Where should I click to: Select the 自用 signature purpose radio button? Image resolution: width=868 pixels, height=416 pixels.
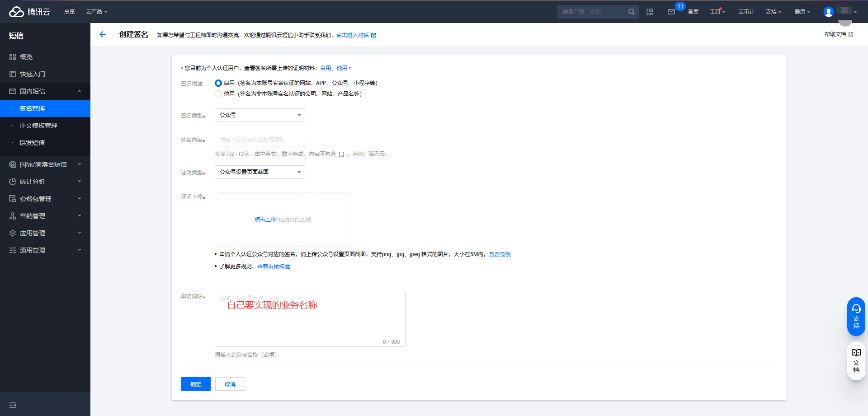pyautogui.click(x=218, y=83)
